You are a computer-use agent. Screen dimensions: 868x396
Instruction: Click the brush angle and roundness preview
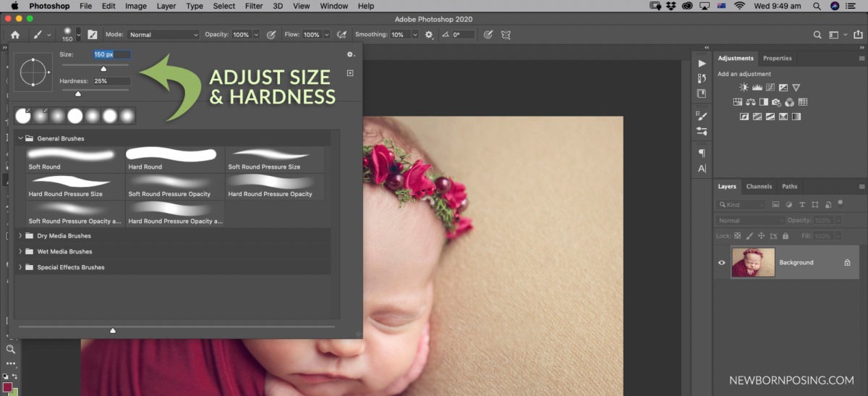click(33, 72)
